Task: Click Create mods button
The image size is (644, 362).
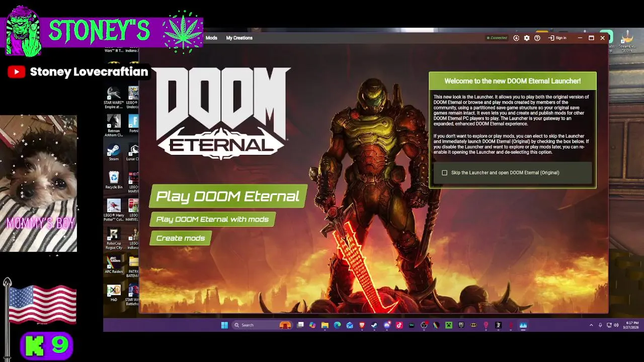Action: [x=181, y=238]
